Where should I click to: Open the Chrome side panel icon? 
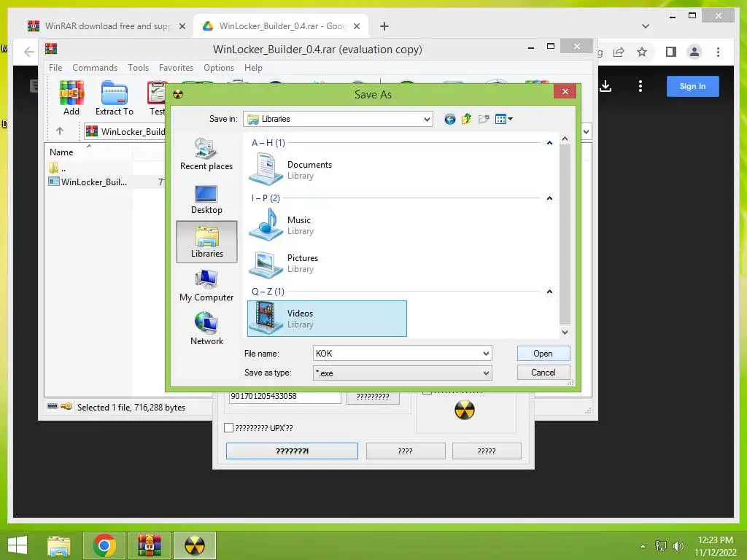pos(671,52)
